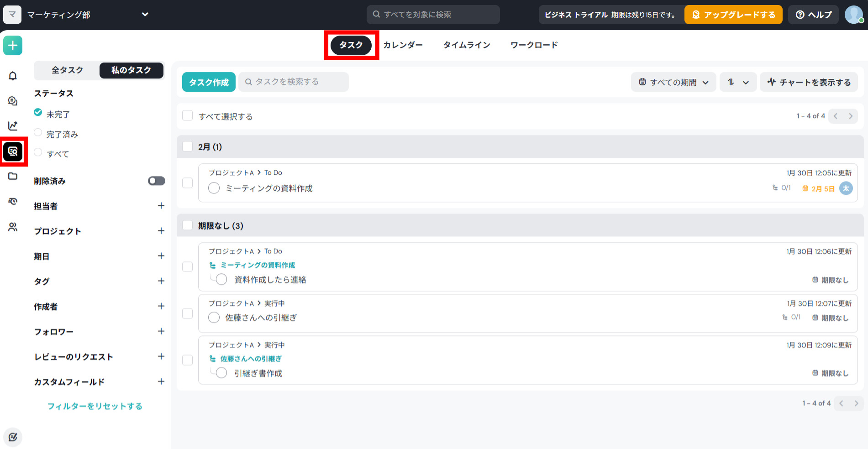Viewport: 868px width, 449px height.
Task: Open the folder icon in sidebar
Action: coord(13,176)
